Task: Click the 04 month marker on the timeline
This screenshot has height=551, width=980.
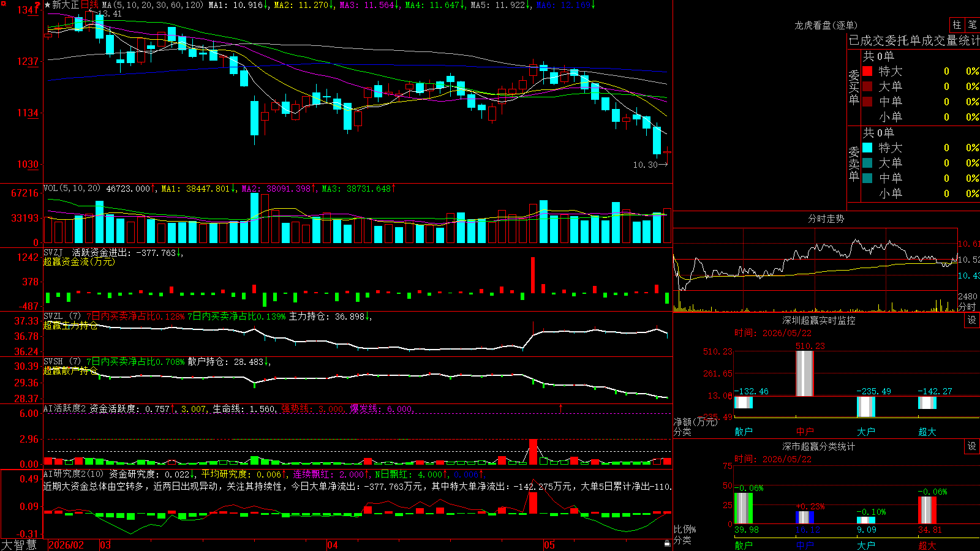Action: pyautogui.click(x=333, y=545)
